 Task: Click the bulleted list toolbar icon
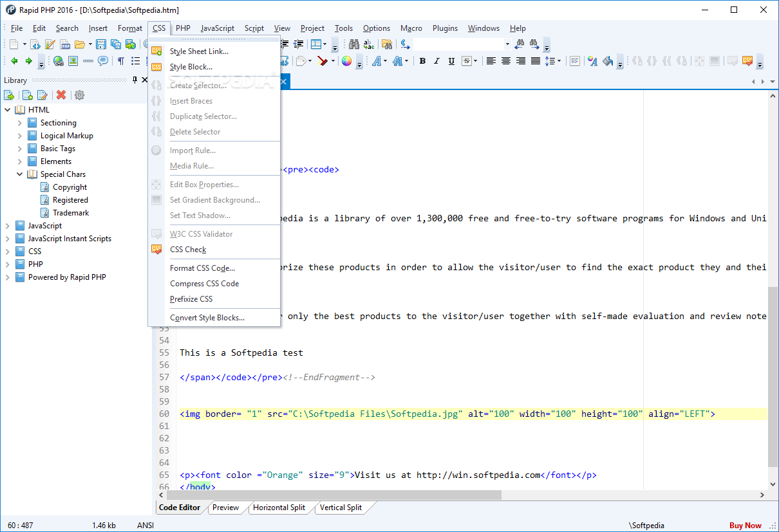[135, 61]
